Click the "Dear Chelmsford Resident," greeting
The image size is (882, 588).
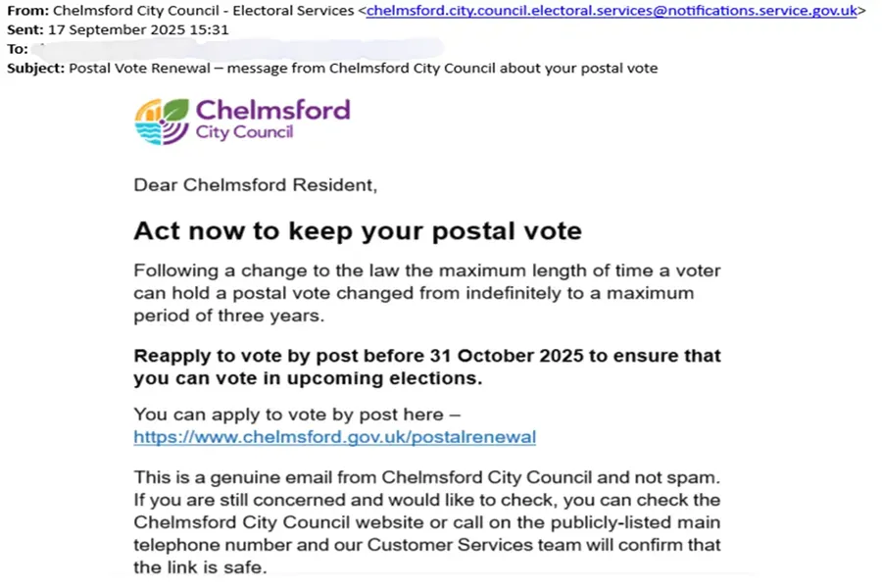tap(255, 185)
